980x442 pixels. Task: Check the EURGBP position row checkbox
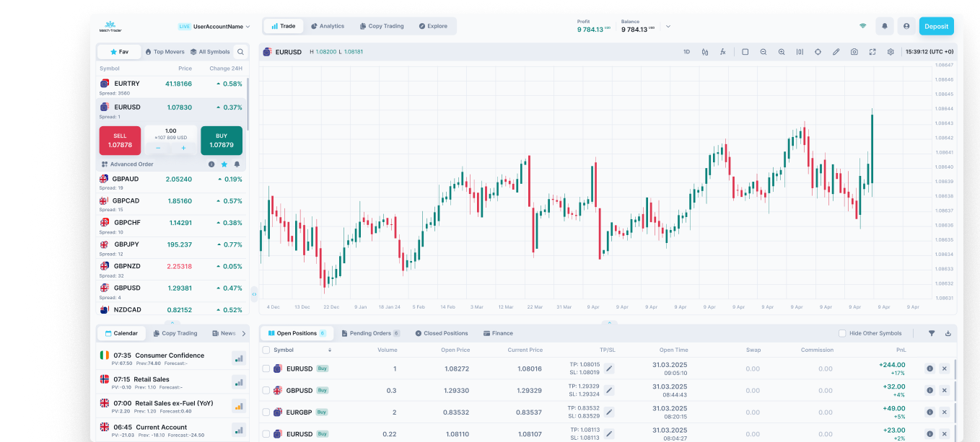point(266,412)
